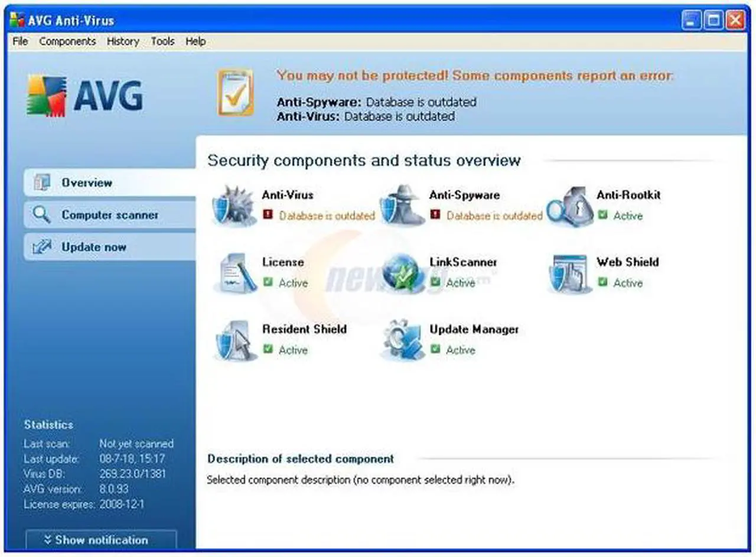This screenshot has height=557, width=756.
Task: Click green Active status icon under LinkScanner
Action: click(436, 282)
